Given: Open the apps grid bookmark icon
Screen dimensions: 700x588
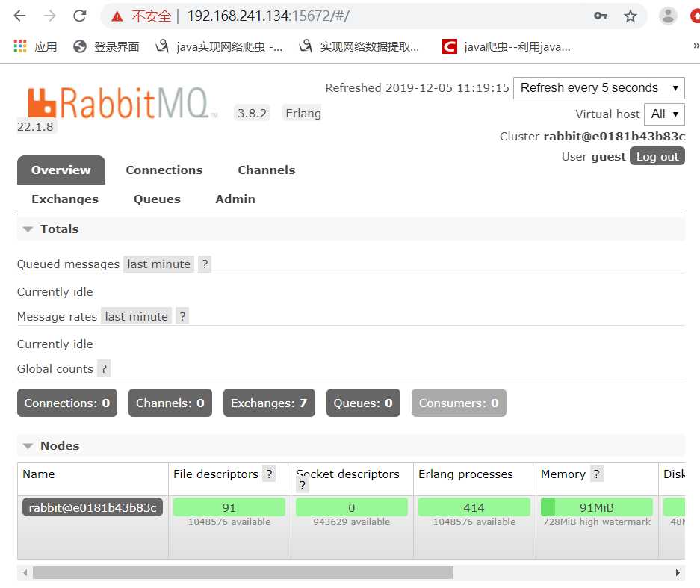Looking at the screenshot, I should pyautogui.click(x=20, y=46).
